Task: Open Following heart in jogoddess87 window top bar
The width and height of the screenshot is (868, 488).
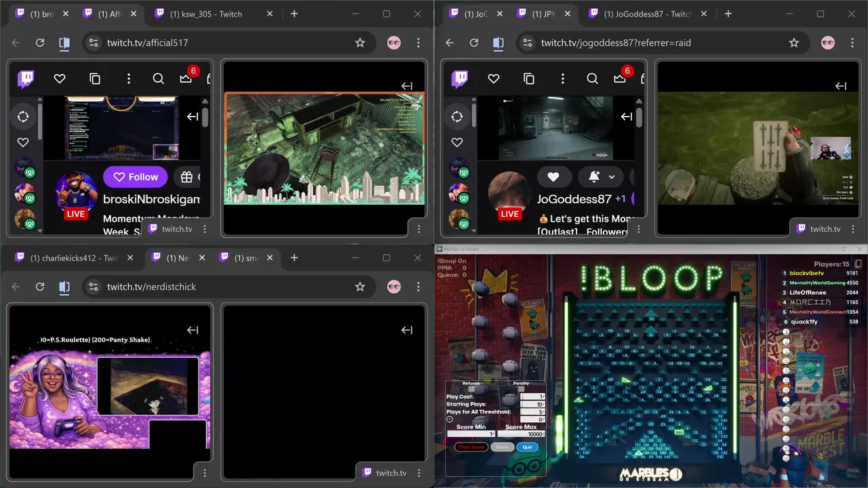Action: (x=494, y=79)
